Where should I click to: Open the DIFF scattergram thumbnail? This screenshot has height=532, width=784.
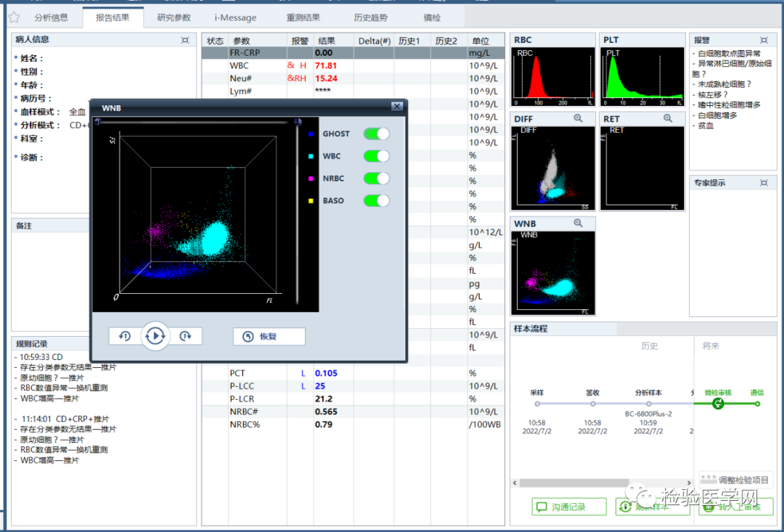pos(552,168)
